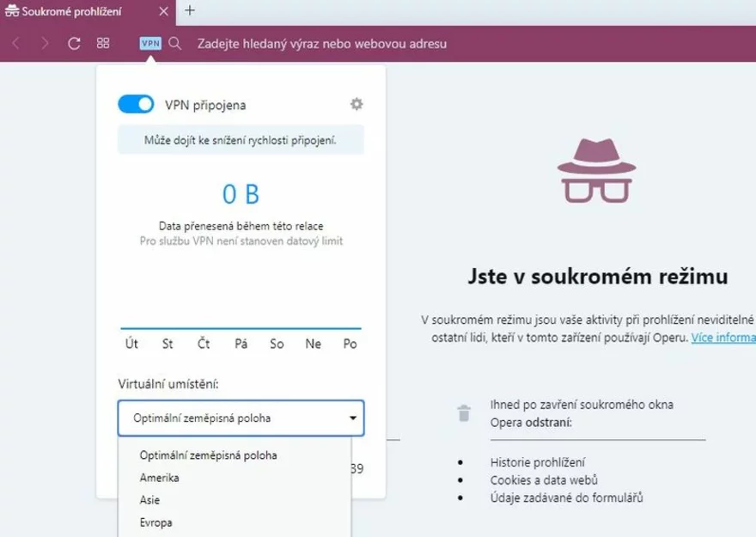Click the Optimální zeměpisná poloha combo box
Image resolution: width=756 pixels, height=537 pixels.
(x=241, y=418)
